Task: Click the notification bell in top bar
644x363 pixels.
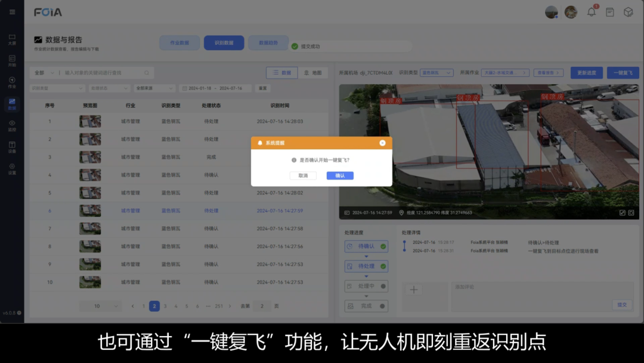Action: pos(592,12)
